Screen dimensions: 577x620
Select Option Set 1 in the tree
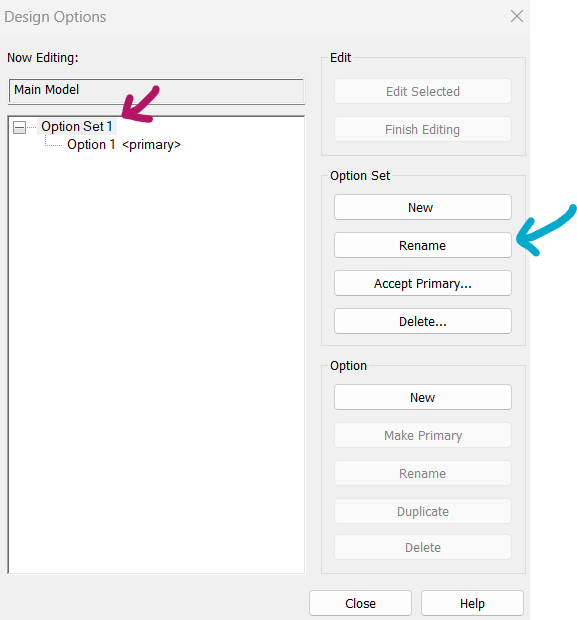tap(77, 127)
